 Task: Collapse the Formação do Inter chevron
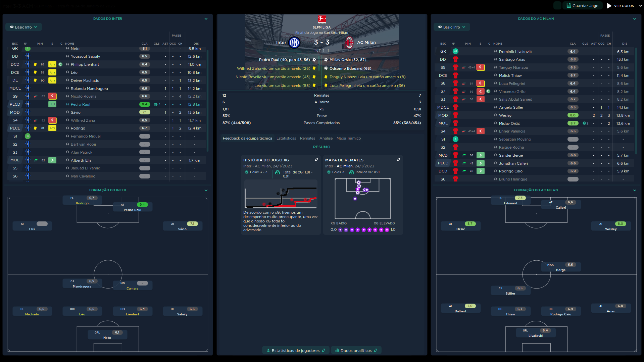(x=206, y=190)
